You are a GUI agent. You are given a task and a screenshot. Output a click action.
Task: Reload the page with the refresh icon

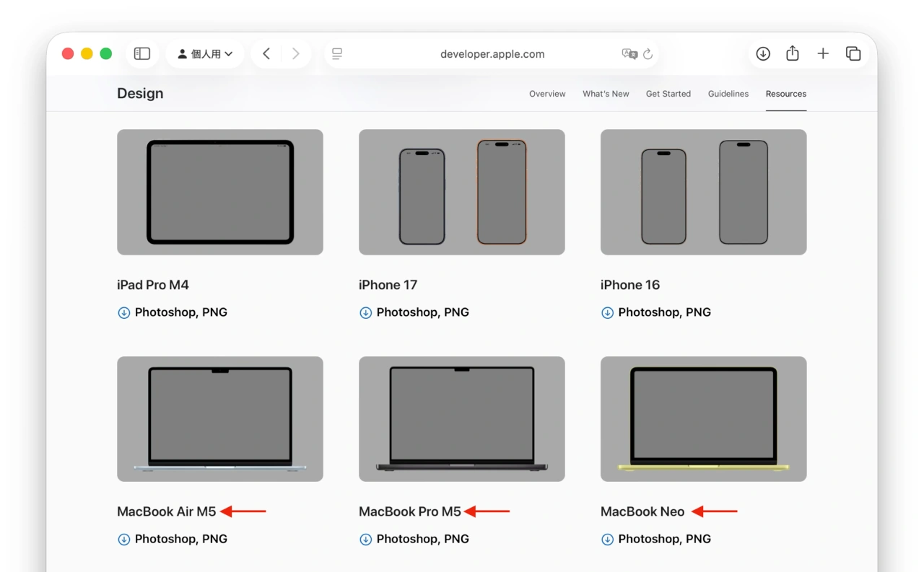(x=648, y=53)
